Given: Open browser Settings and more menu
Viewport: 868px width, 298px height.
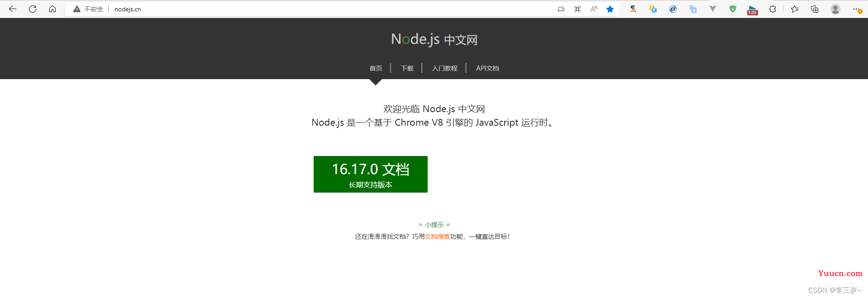Looking at the screenshot, I should click(x=856, y=9).
